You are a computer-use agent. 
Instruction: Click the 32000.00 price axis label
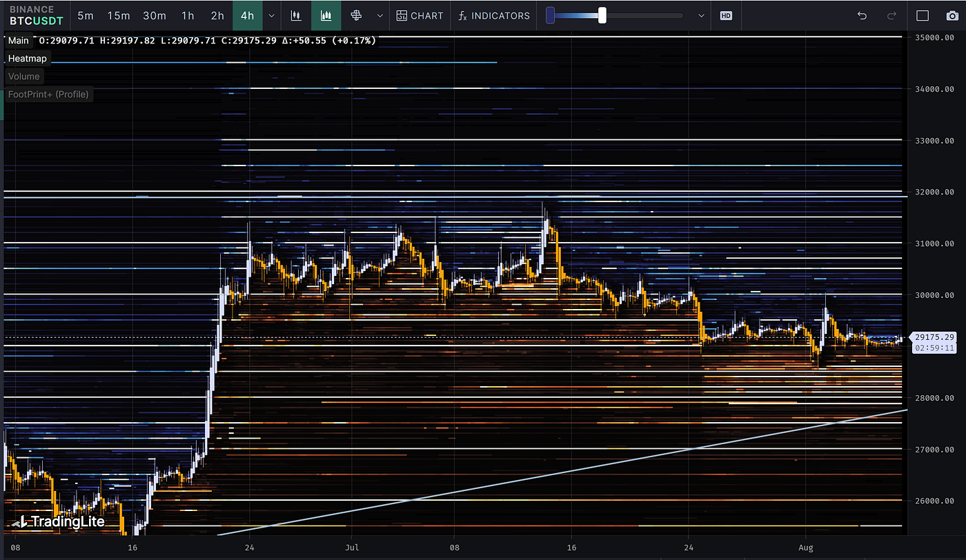click(935, 192)
